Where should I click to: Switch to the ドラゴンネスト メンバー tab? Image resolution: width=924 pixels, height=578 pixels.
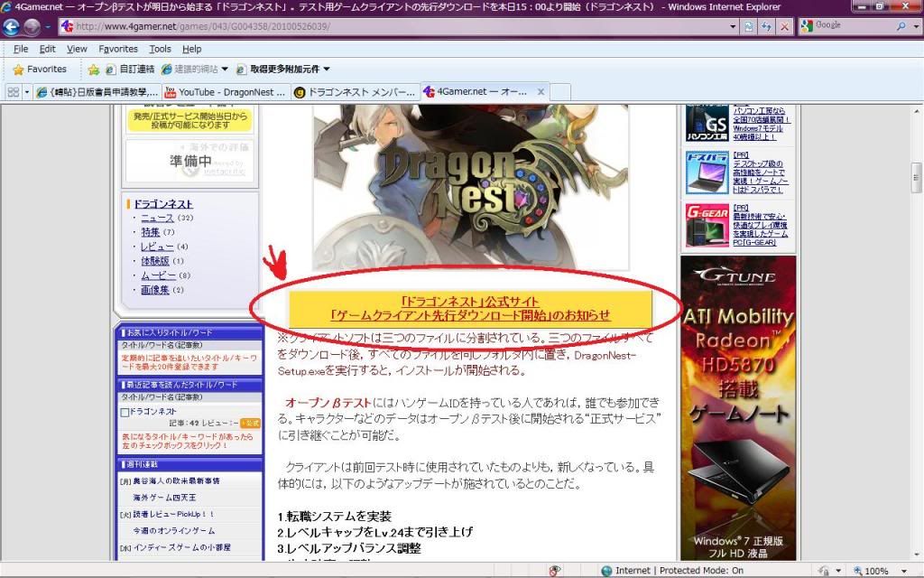pos(356,92)
